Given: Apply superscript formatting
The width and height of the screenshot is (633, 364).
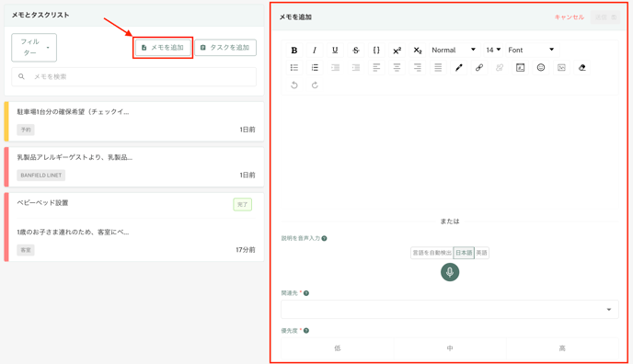Looking at the screenshot, I should point(397,50).
